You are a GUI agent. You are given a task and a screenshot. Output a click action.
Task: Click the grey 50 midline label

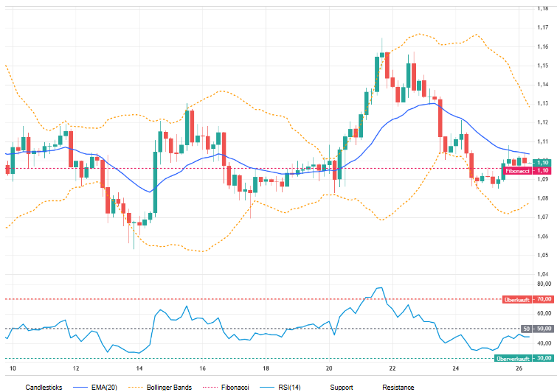[527, 329]
